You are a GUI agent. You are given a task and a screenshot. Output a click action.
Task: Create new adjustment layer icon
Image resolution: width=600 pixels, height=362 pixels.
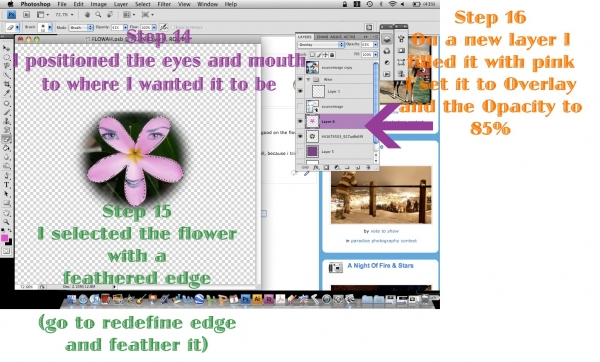point(337,168)
